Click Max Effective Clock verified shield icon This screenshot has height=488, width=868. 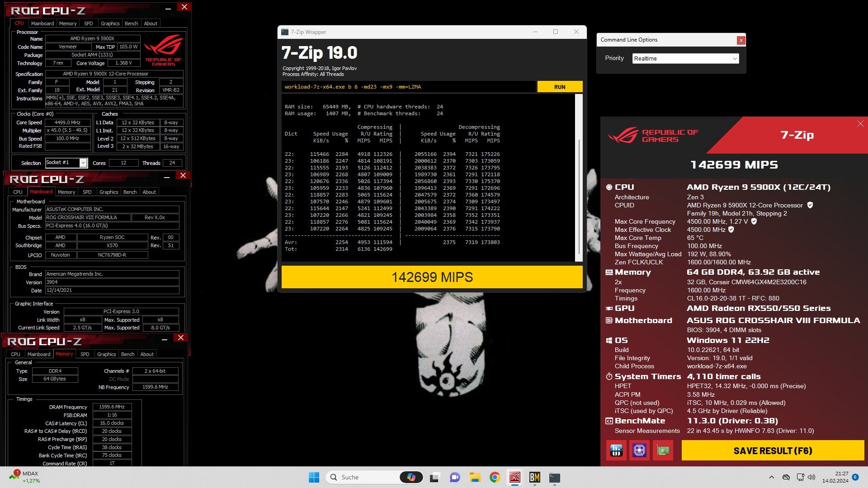coord(731,230)
